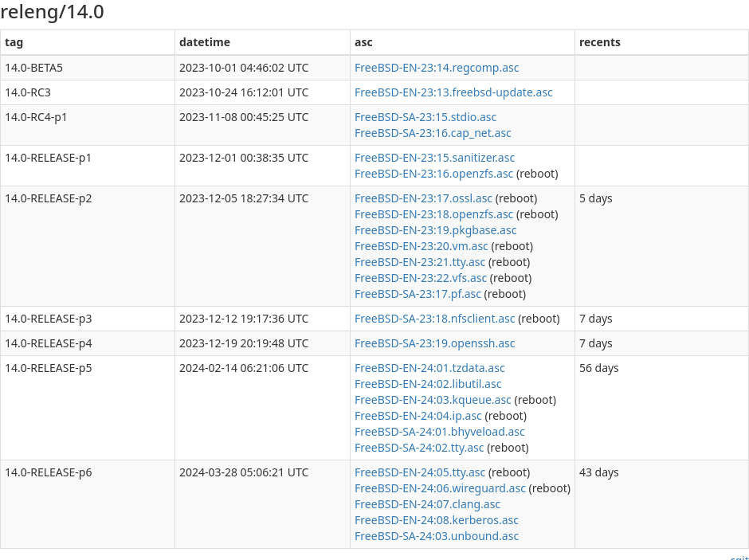The height and width of the screenshot is (560, 749).
Task: Click FreeBSD-EN-23:19.pkgbase.asc link
Action: [435, 230]
